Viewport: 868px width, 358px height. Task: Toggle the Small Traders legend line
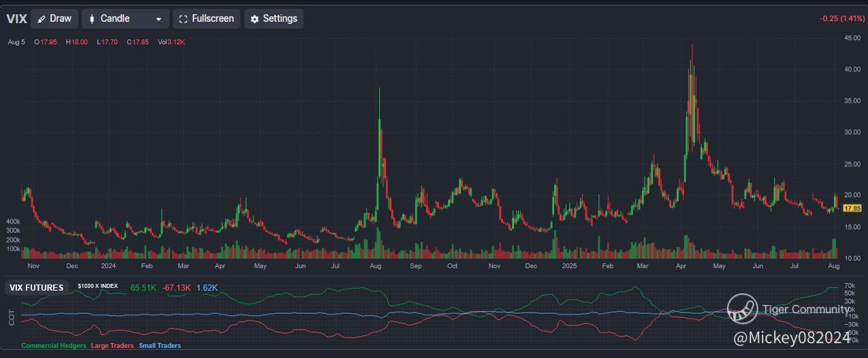point(160,346)
